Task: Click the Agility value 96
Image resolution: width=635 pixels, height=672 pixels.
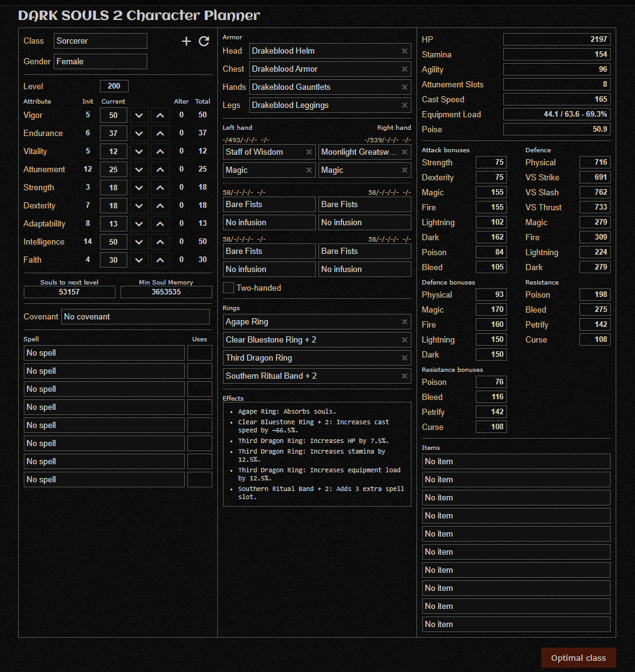Action: [x=557, y=69]
